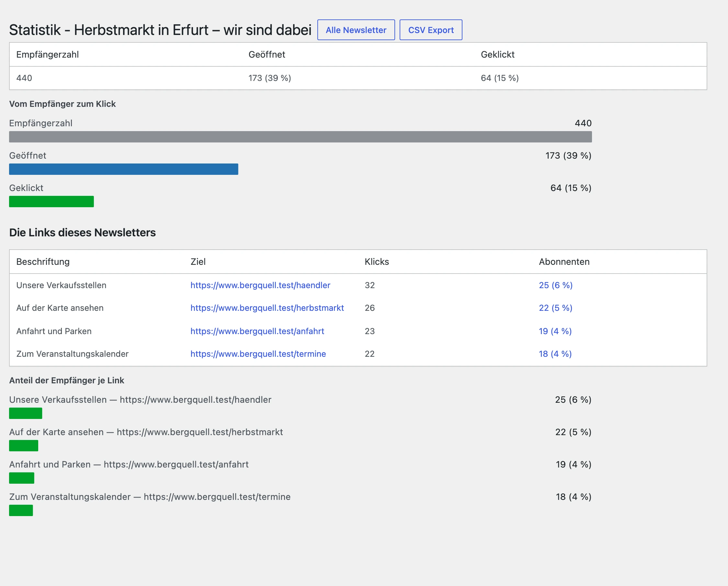728x586 pixels.
Task: Select the Unsere Verkaufsstellen table row label
Action: coord(62,285)
